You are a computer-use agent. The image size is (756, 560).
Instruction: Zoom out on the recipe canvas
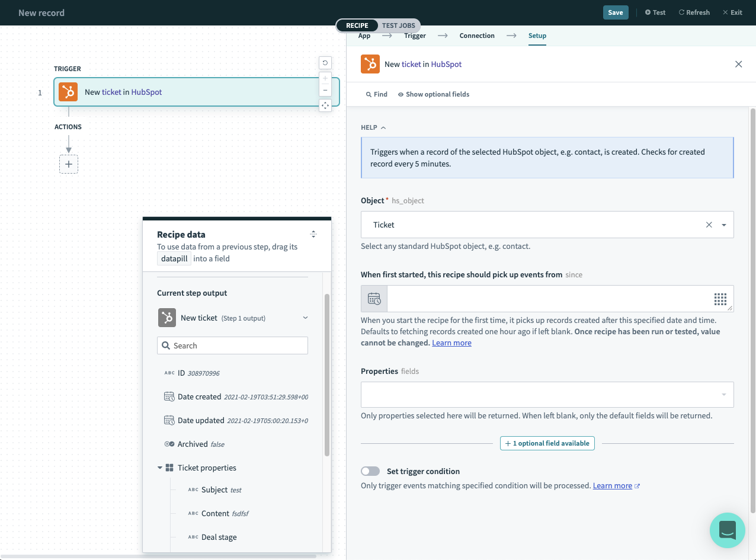[325, 90]
